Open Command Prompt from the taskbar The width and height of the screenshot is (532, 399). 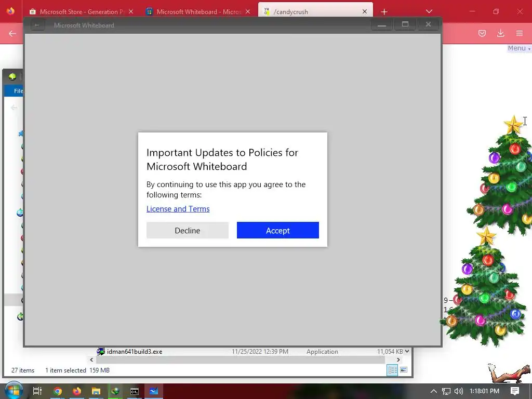pos(135,391)
